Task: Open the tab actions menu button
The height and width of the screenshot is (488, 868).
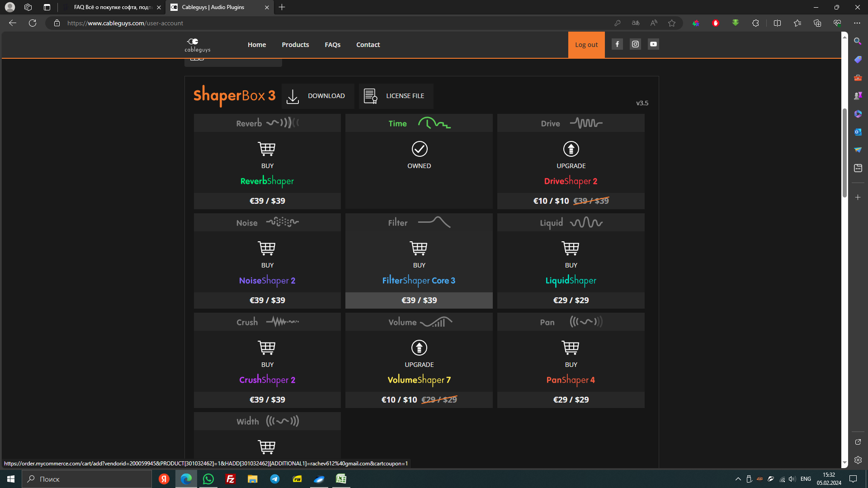Action: coord(47,7)
